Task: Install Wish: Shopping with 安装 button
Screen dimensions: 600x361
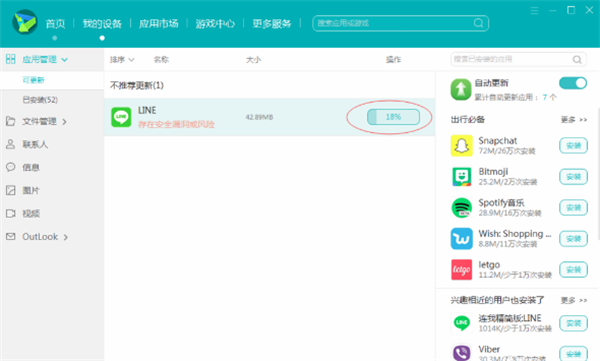Action: pyautogui.click(x=573, y=238)
